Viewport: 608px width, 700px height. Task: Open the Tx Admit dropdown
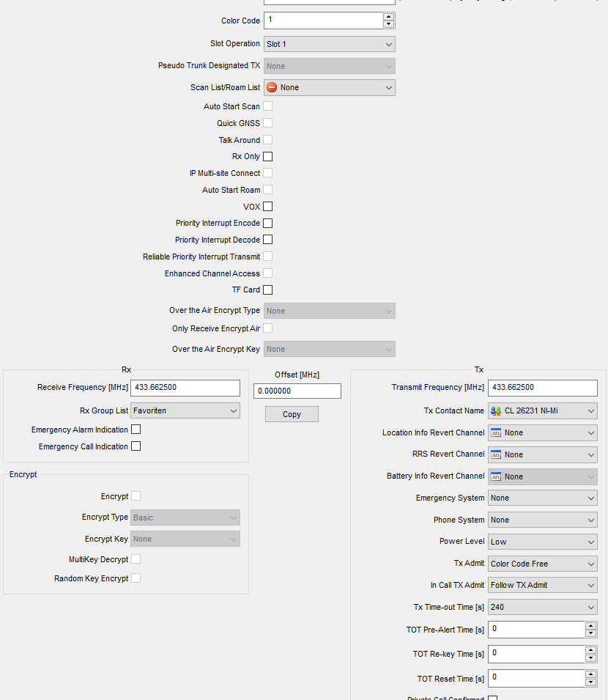point(542,564)
